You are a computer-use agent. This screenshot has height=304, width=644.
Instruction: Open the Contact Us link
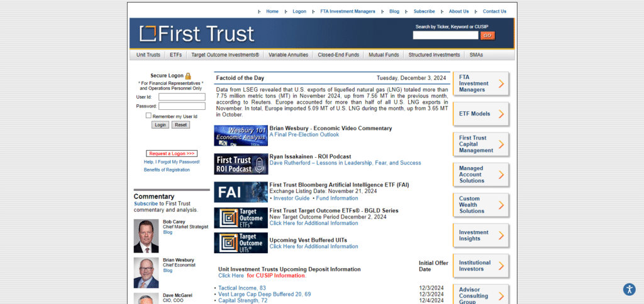[x=494, y=11]
